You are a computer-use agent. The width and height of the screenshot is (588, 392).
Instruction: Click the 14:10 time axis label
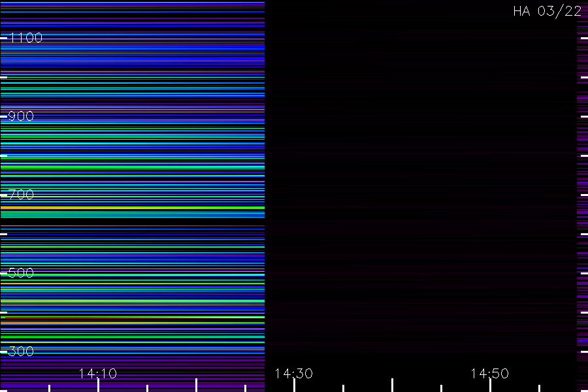click(x=98, y=373)
